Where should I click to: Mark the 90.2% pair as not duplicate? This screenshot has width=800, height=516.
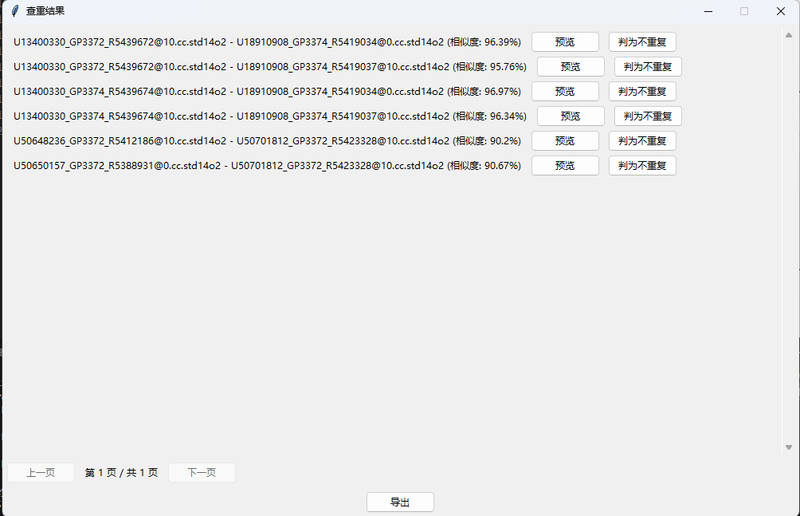point(642,141)
